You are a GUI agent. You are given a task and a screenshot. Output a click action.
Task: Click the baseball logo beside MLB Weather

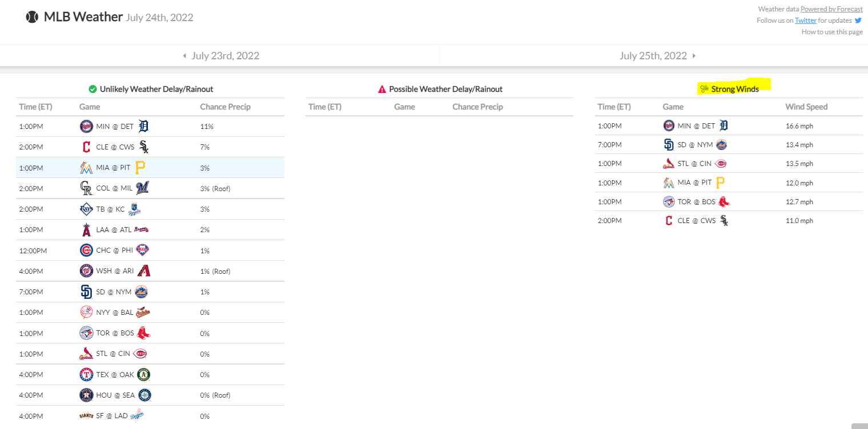[32, 17]
